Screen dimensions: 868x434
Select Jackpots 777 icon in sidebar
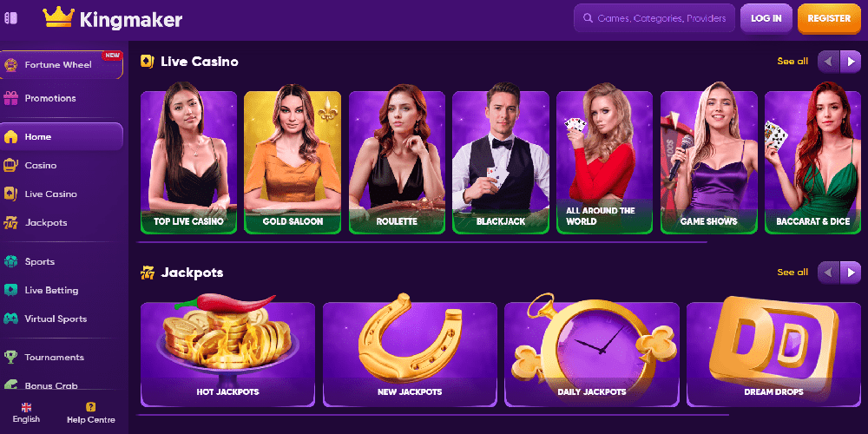(x=10, y=222)
